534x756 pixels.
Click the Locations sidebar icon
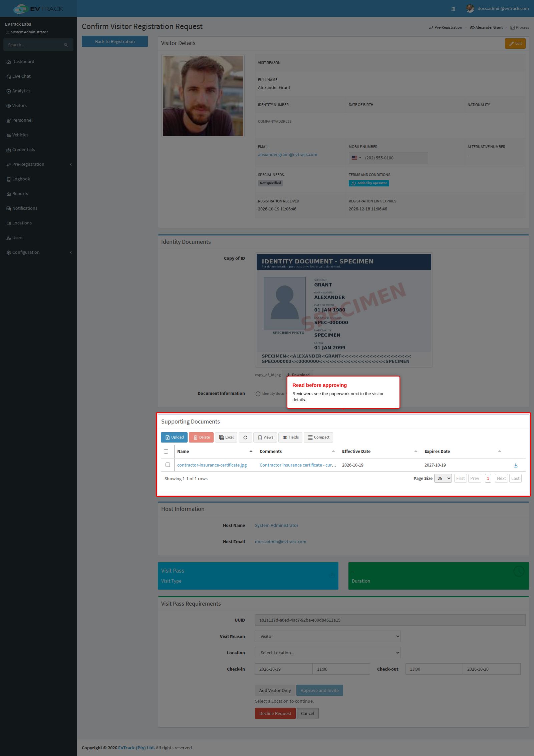9,223
